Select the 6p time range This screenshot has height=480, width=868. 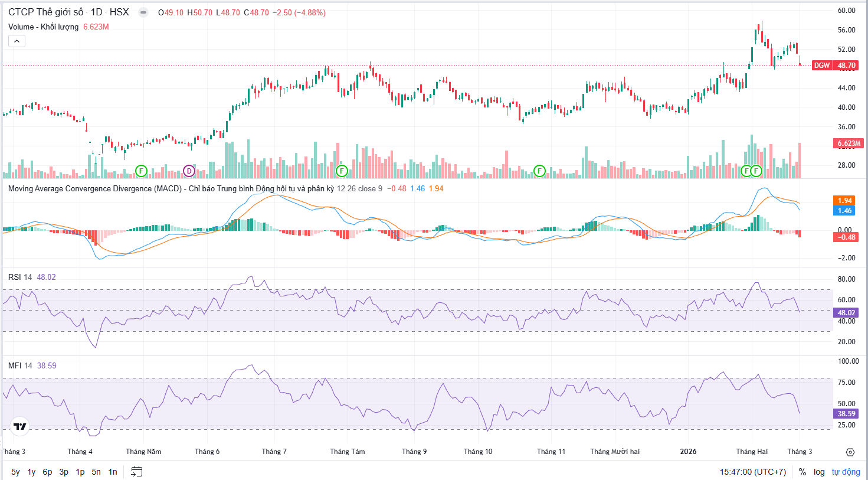coord(47,472)
